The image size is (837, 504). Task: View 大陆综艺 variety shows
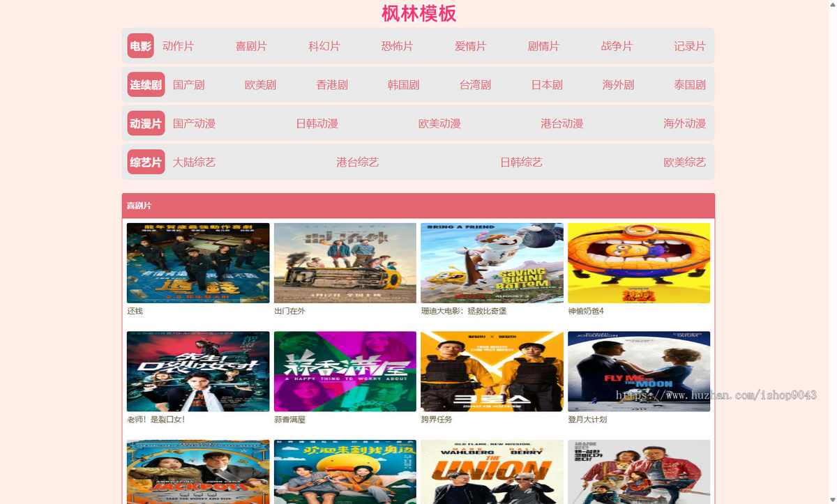coord(195,162)
